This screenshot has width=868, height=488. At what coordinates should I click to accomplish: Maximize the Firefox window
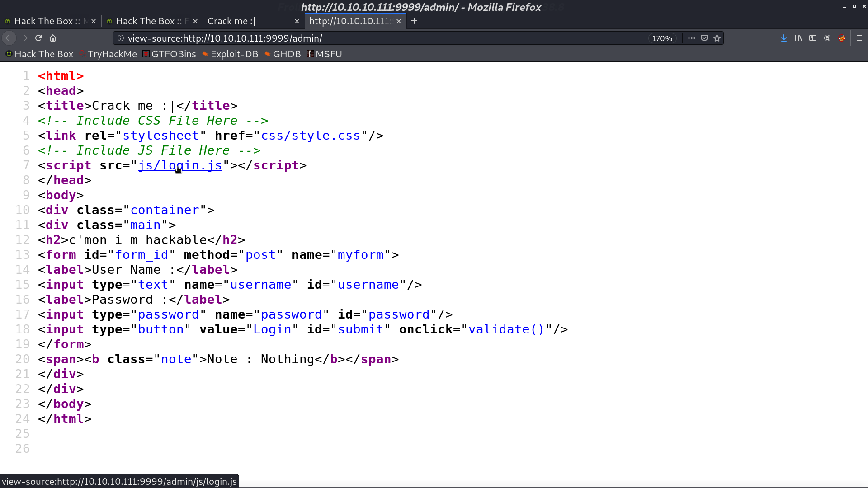coord(854,7)
